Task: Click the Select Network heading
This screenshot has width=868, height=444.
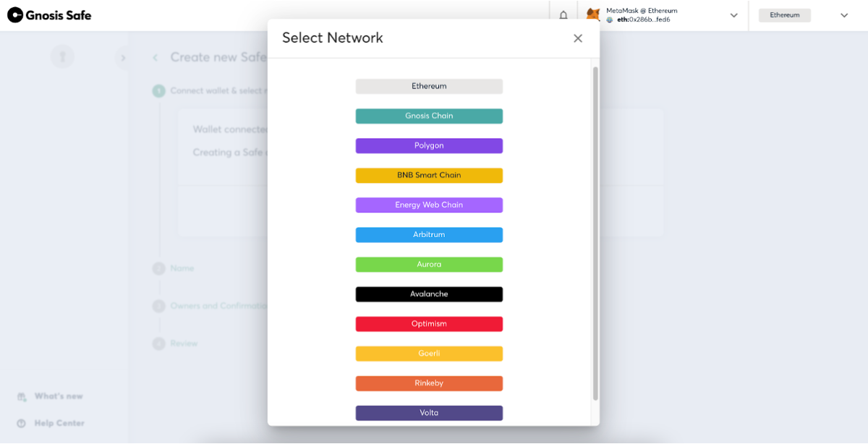Action: pyautogui.click(x=333, y=38)
